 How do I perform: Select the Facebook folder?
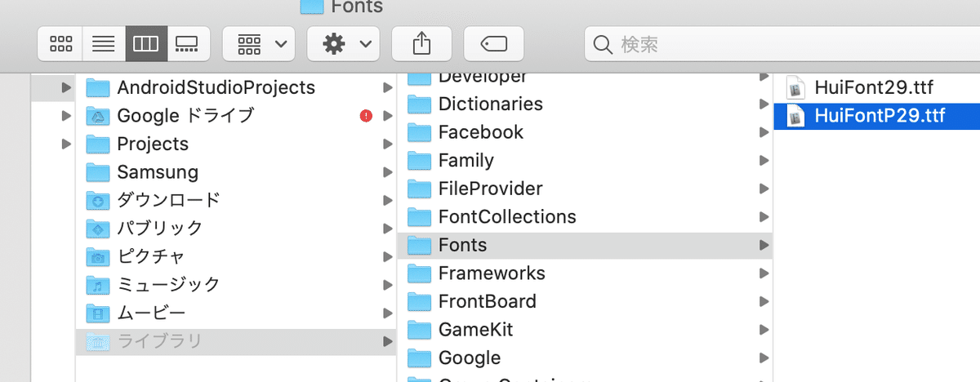pyautogui.click(x=585, y=132)
